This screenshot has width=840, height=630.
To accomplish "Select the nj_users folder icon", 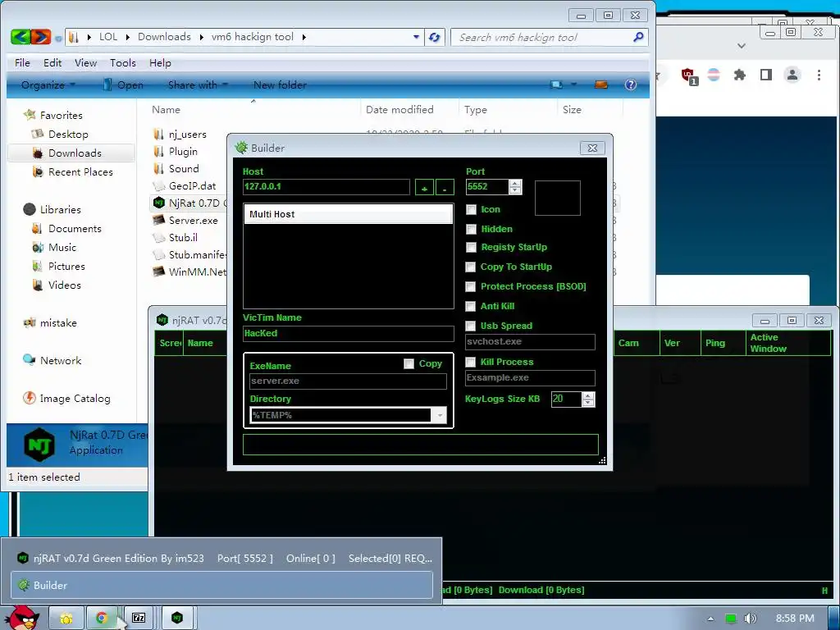I will (158, 134).
